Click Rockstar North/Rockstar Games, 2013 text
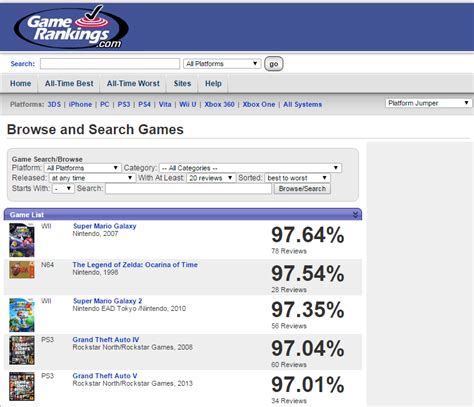This screenshot has width=474, height=407. (x=132, y=383)
